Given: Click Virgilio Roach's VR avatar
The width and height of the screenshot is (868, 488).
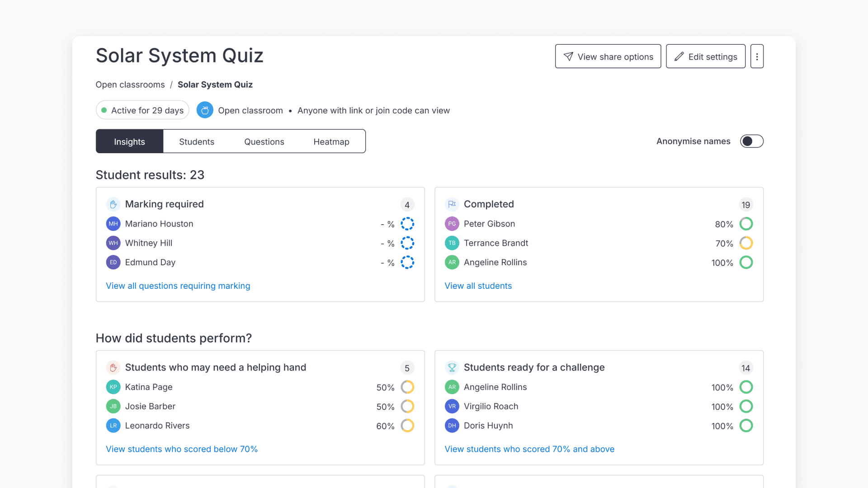Looking at the screenshot, I should click(452, 407).
